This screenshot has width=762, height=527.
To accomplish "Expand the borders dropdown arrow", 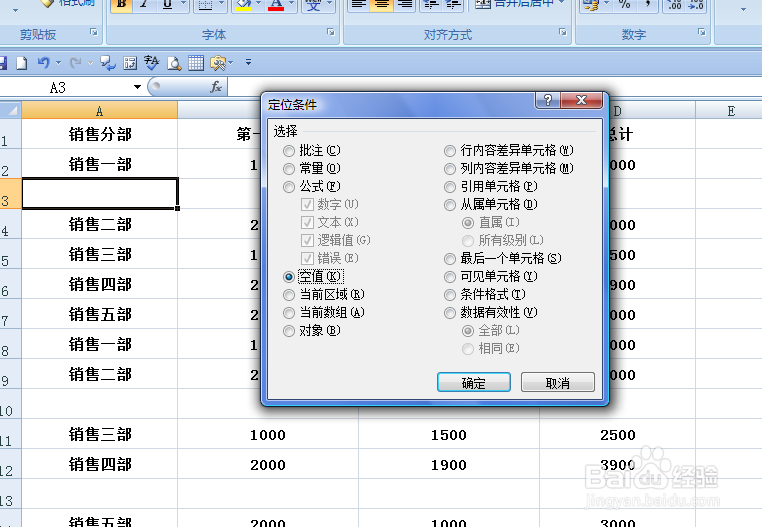I will [x=221, y=4].
